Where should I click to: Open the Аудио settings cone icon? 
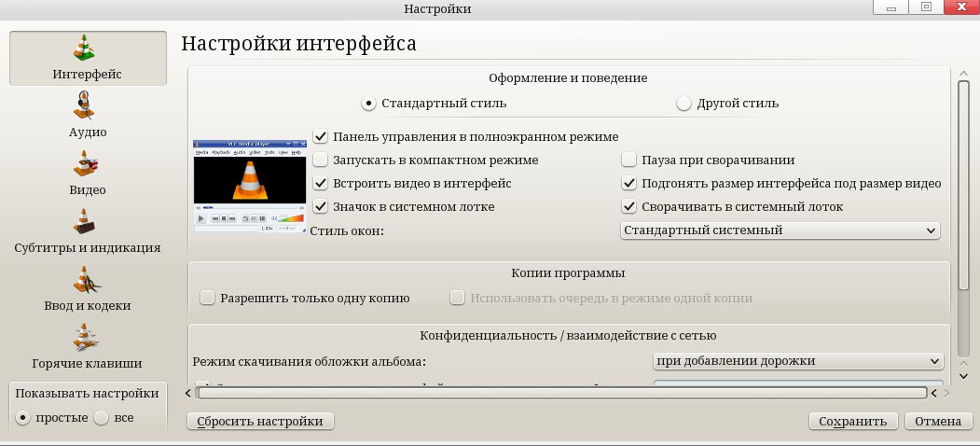click(x=83, y=105)
